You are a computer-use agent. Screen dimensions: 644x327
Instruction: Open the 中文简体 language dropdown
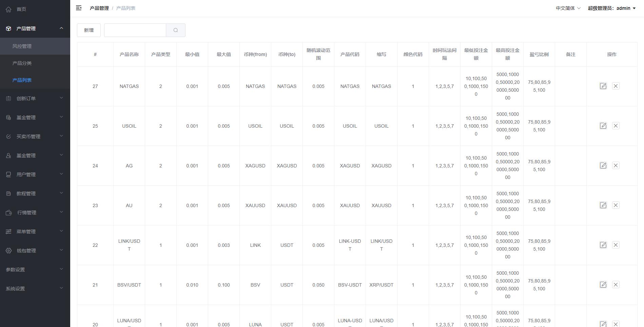568,8
